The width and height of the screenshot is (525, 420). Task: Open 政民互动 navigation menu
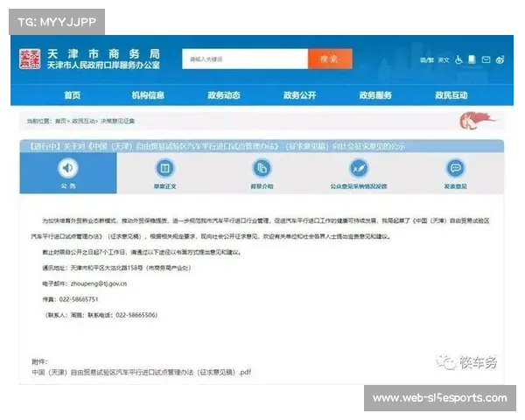pos(451,95)
